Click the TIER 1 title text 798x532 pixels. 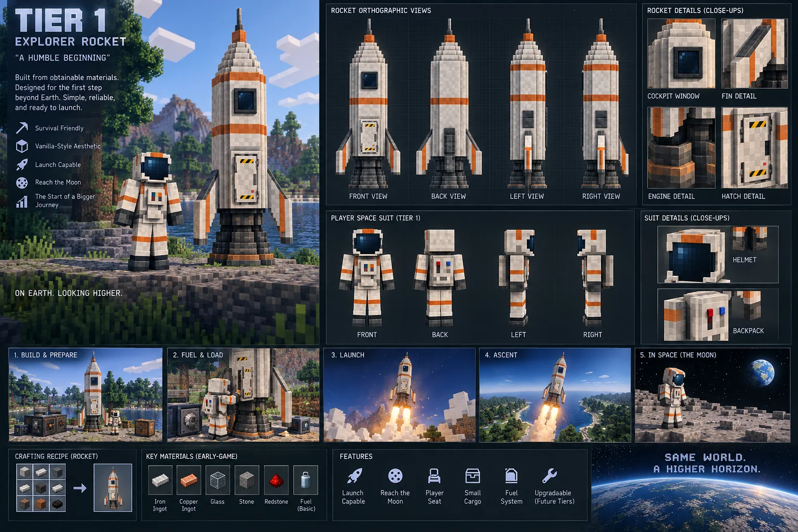pyautogui.click(x=61, y=21)
